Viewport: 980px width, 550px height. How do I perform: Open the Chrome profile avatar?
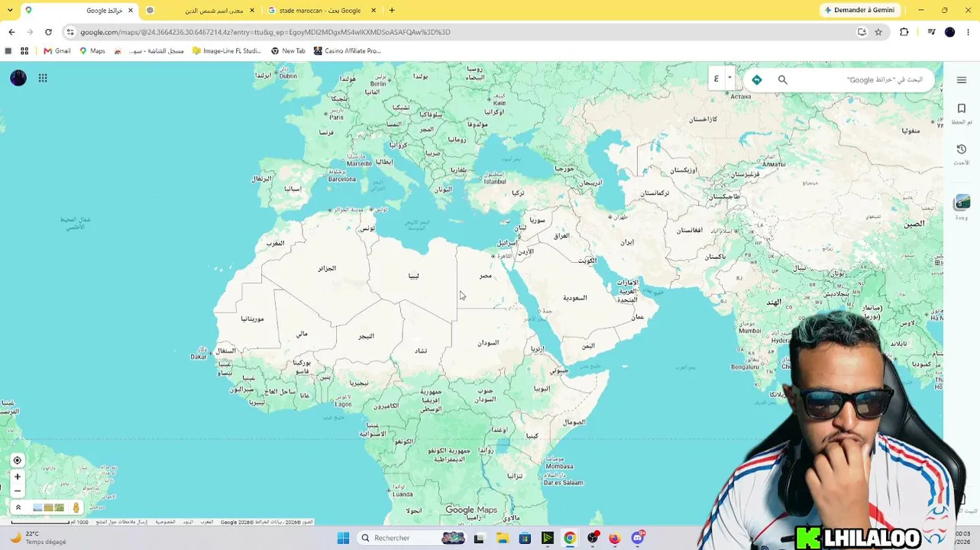coord(949,32)
